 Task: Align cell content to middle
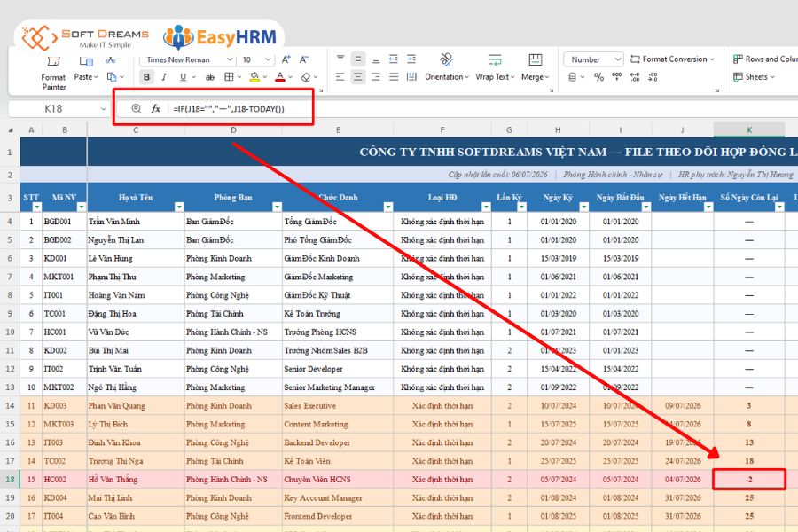click(x=358, y=59)
